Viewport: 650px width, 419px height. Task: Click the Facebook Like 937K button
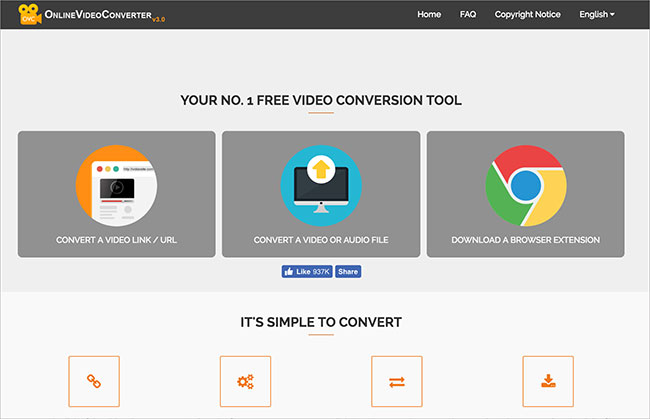pyautogui.click(x=307, y=271)
